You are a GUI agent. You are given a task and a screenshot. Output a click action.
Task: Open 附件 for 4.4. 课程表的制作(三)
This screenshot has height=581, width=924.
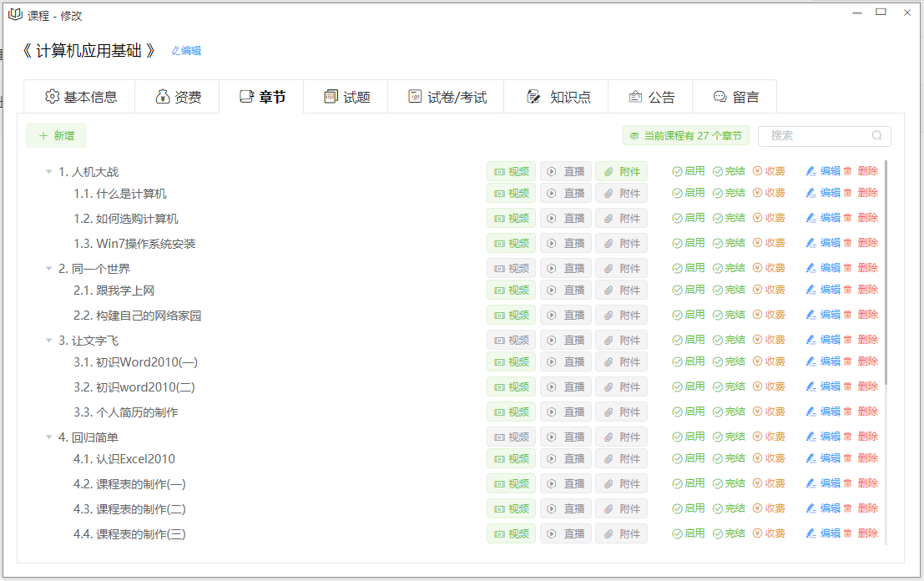621,534
